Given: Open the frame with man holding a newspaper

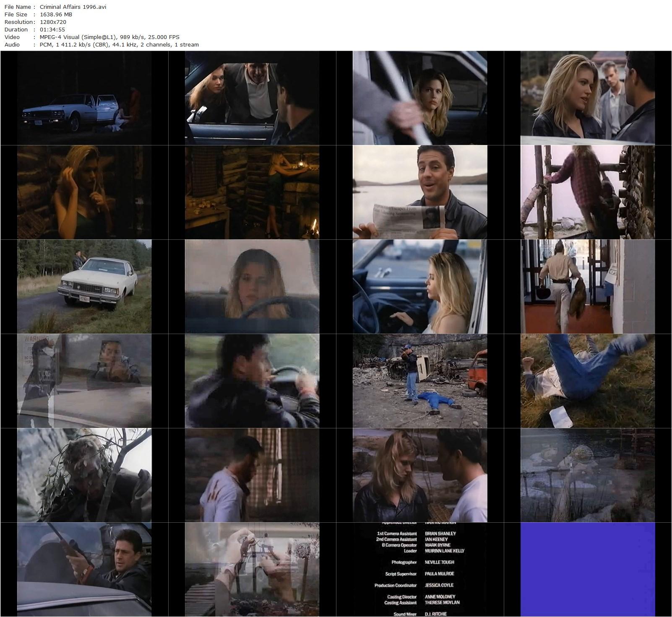Looking at the screenshot, I should (x=420, y=192).
